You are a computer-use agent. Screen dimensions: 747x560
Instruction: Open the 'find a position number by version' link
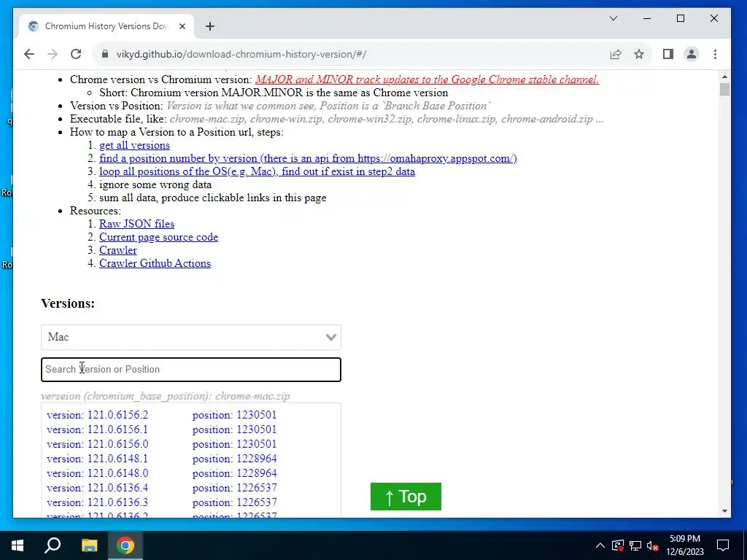coord(309,158)
